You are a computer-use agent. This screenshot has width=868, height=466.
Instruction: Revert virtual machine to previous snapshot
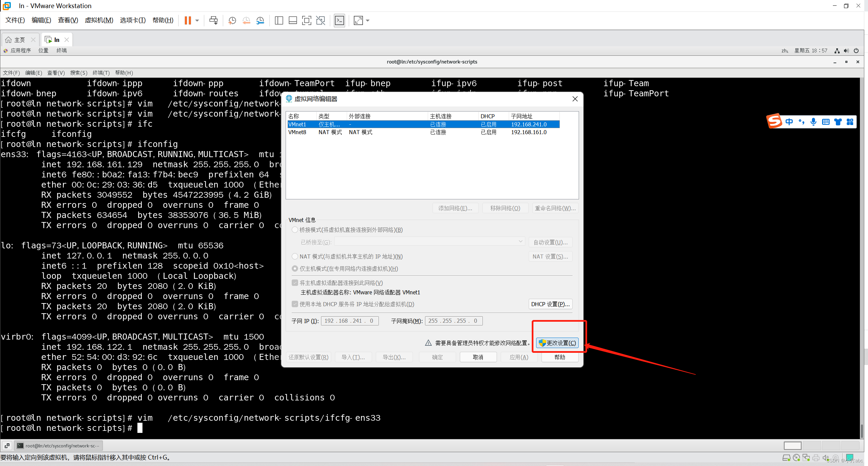pos(246,21)
